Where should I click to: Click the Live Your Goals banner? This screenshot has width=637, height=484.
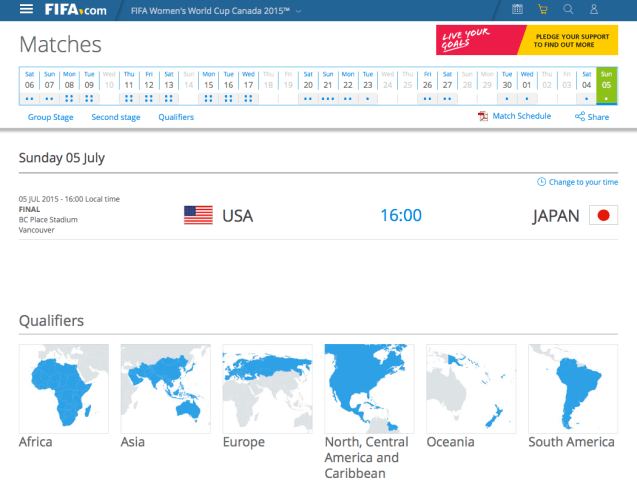[x=527, y=40]
